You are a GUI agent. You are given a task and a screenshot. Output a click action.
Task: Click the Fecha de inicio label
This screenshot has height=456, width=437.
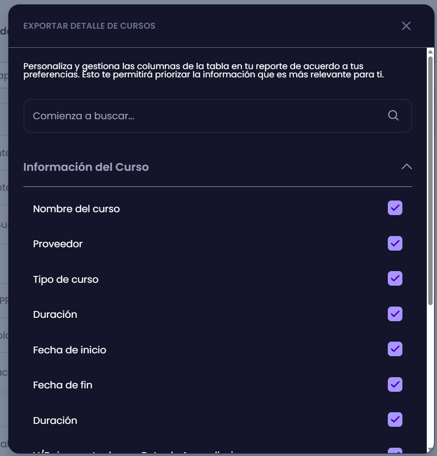coord(70,350)
